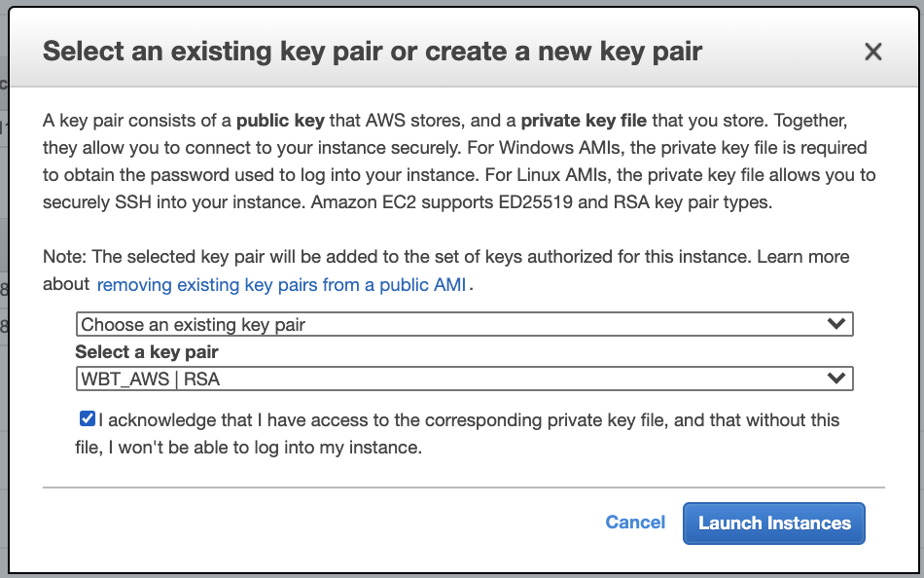Click the dialog title heading text
Viewport: 924px width, 578px height.
(x=373, y=52)
